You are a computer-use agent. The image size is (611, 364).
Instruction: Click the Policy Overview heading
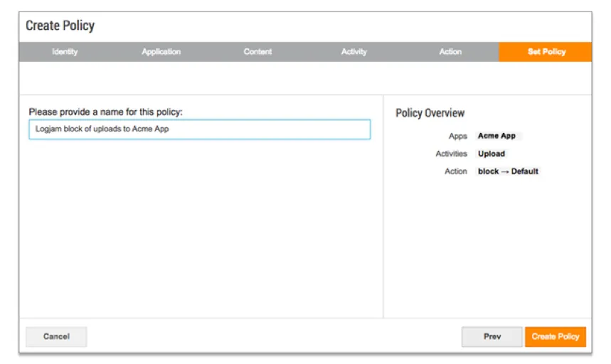tap(430, 113)
